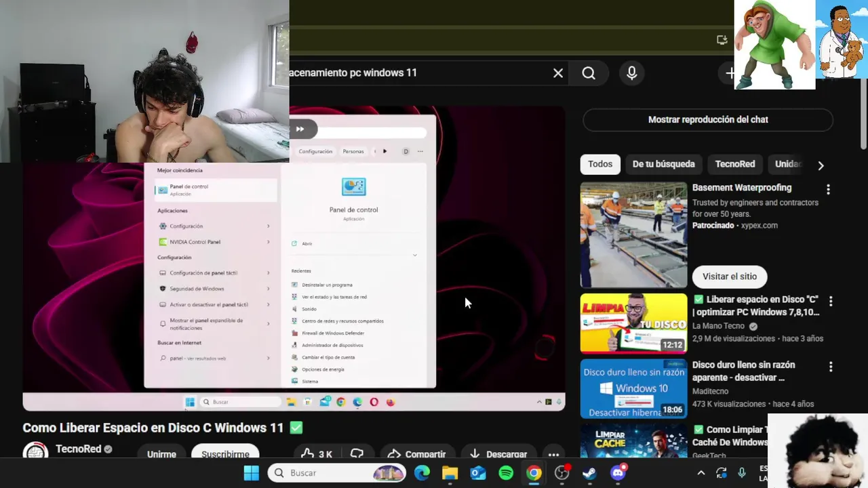Dislike the video with the thumbs-down icon

tap(357, 454)
